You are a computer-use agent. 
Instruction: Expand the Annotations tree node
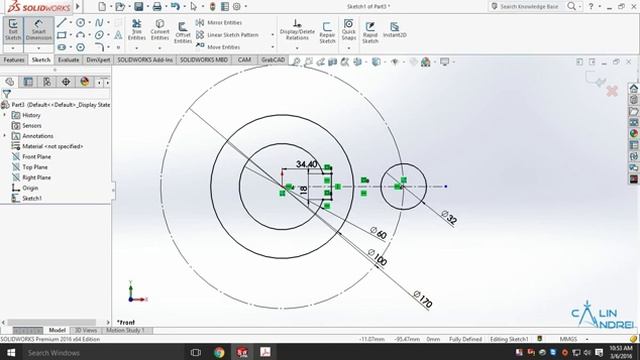[x=5, y=136]
